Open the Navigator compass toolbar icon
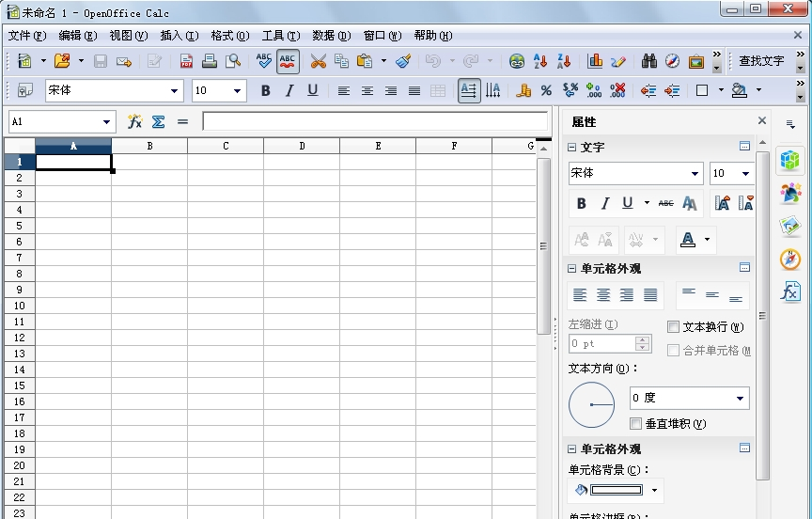 coord(672,61)
